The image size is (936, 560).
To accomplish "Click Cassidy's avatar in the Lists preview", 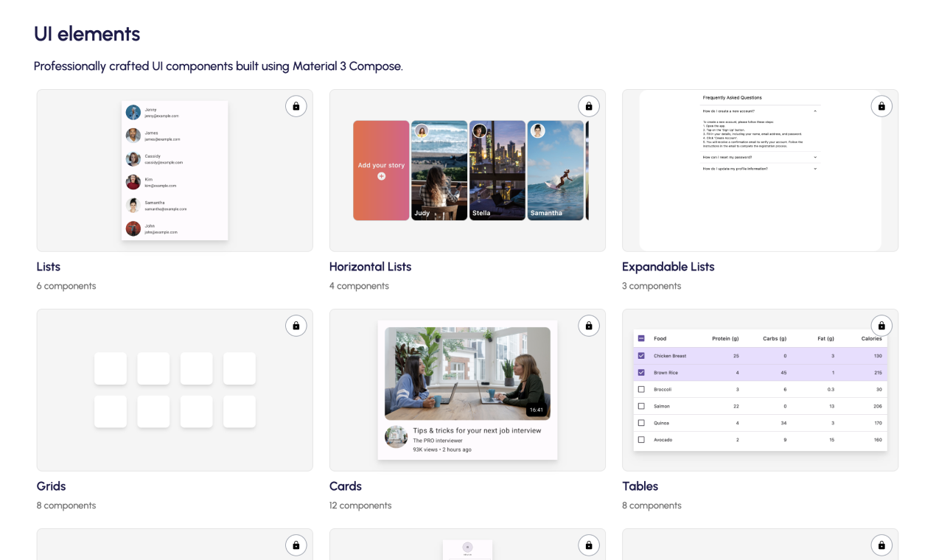I will tap(133, 158).
